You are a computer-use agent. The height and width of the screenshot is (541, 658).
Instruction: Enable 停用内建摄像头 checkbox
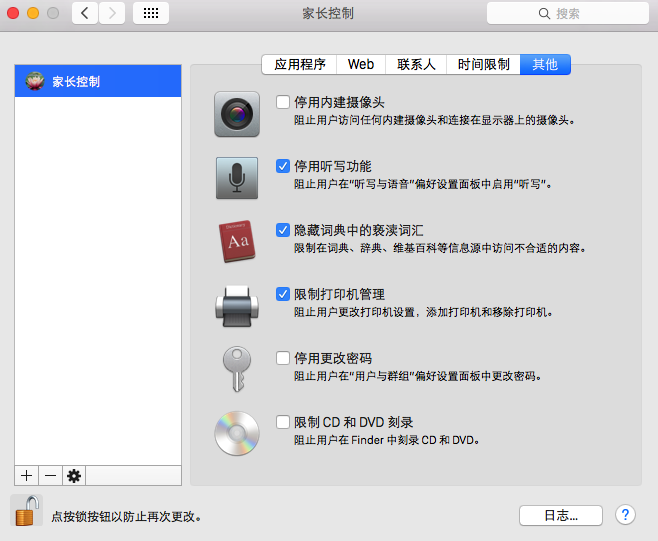tap(283, 102)
